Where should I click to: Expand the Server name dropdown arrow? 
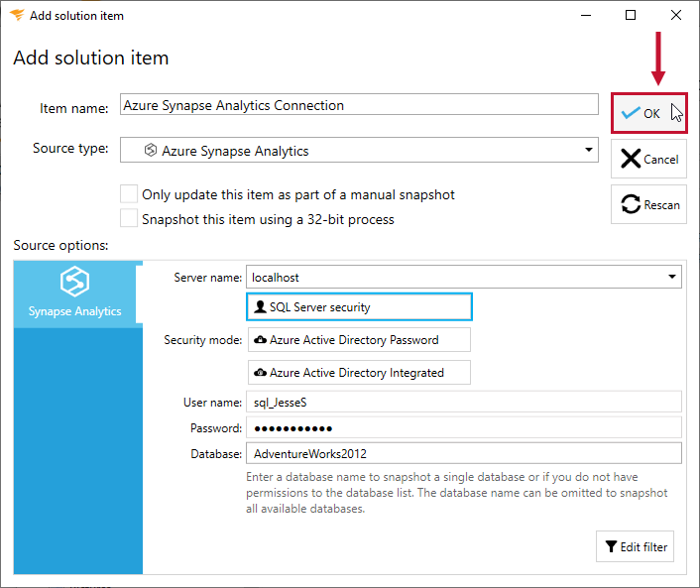point(672,277)
